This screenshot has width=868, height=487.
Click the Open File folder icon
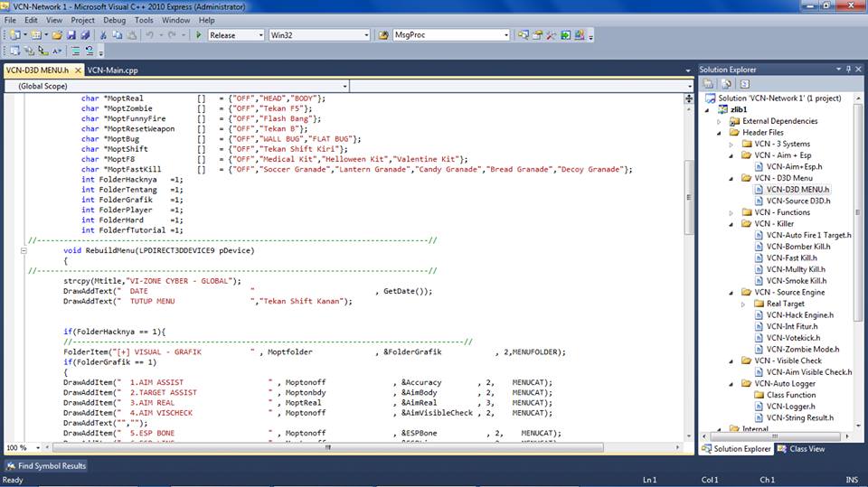point(57,35)
